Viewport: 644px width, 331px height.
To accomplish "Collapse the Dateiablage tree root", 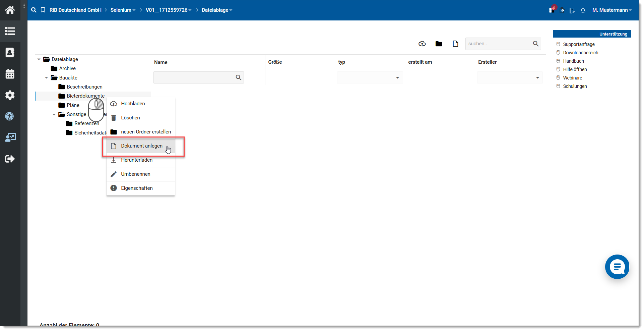I will [39, 59].
